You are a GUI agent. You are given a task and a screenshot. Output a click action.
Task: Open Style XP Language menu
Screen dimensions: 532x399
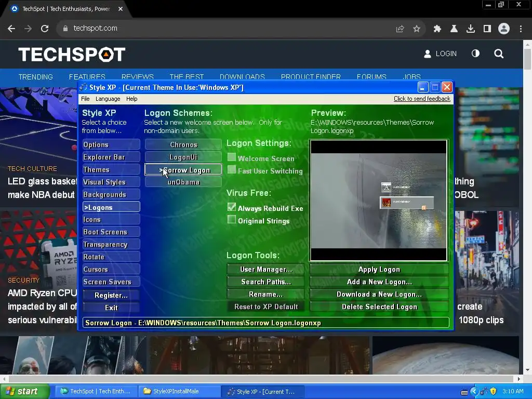(x=108, y=99)
